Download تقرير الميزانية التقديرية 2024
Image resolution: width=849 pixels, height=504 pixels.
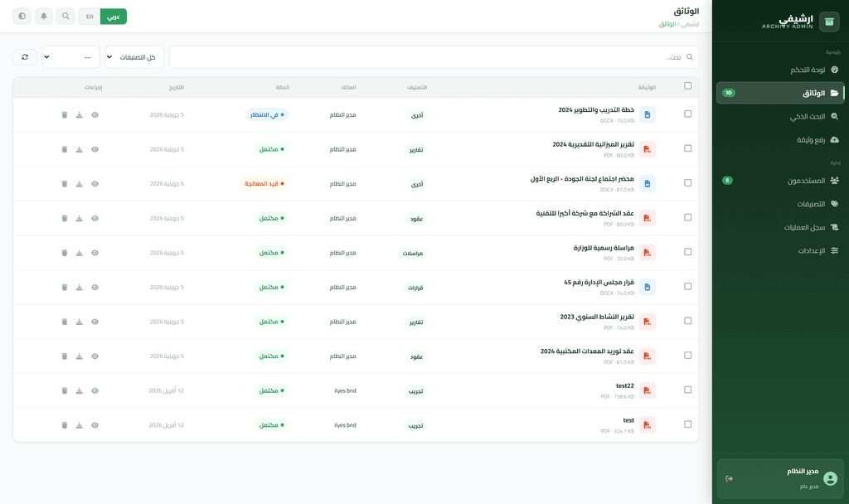[80, 149]
